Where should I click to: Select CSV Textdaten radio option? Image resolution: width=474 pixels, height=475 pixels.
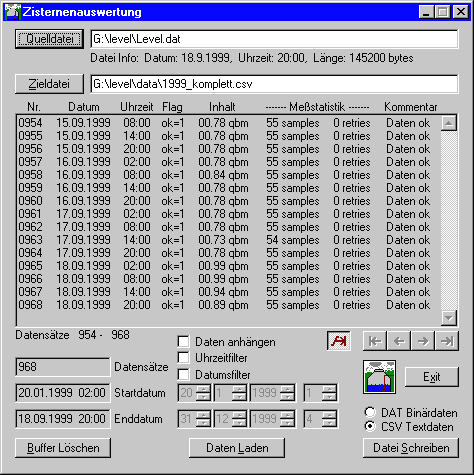point(370,426)
